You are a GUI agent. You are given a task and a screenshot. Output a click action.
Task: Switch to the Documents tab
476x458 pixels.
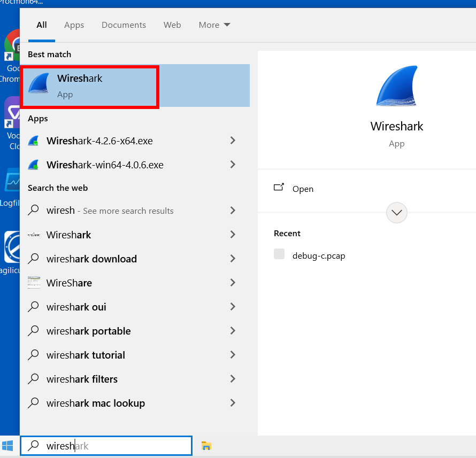click(x=124, y=25)
